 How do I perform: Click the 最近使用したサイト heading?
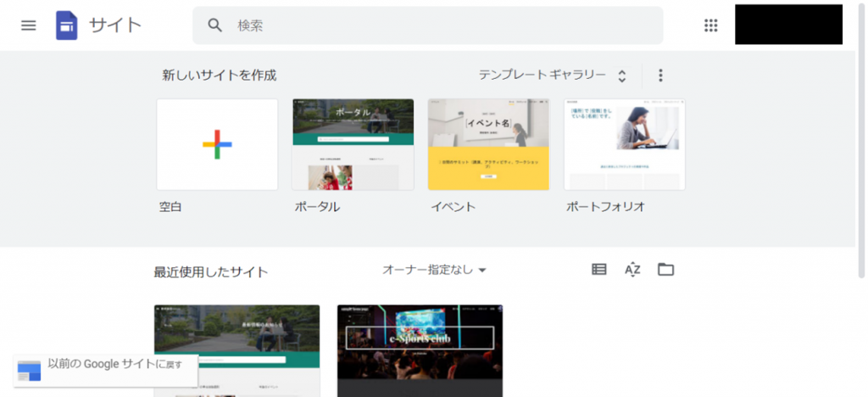211,272
